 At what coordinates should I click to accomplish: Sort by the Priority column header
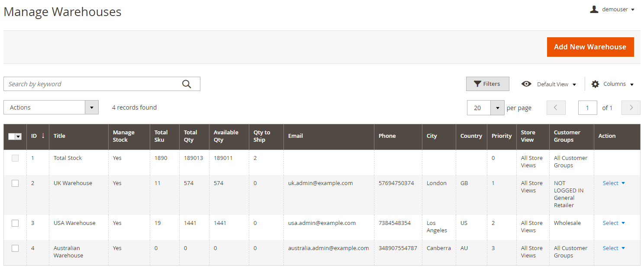pos(501,136)
